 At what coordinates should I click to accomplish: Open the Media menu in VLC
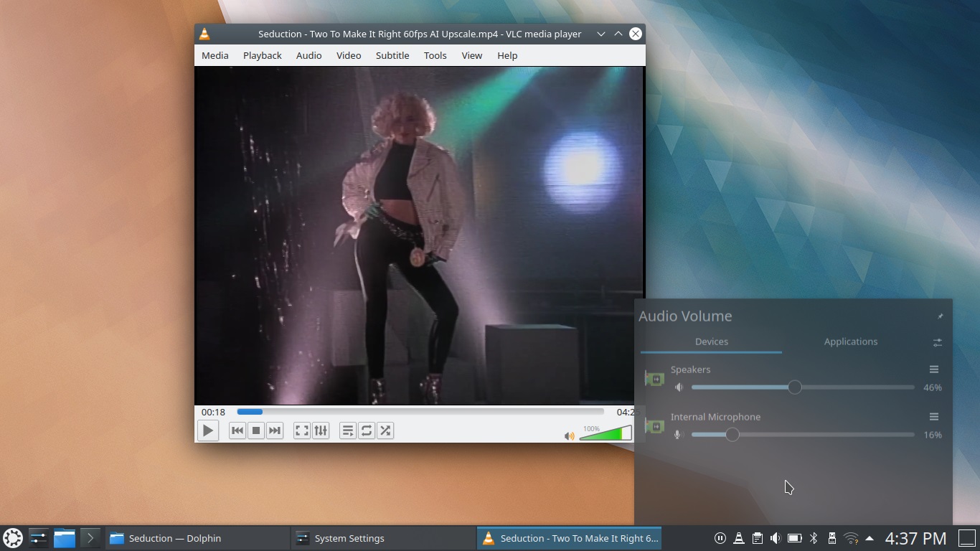215,55
